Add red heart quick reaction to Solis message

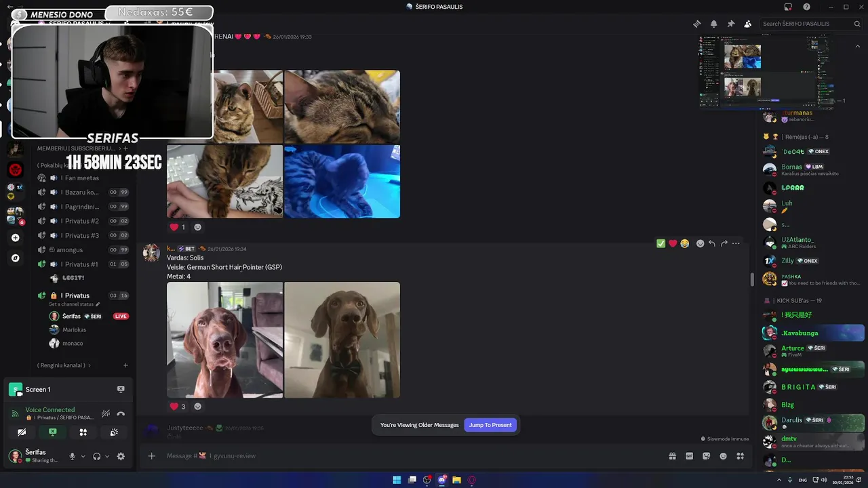[673, 243]
